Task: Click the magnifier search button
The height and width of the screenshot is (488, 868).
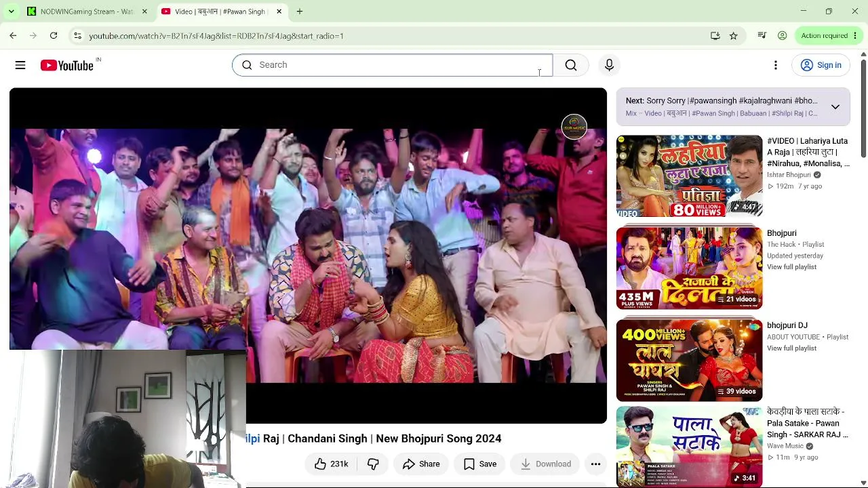Action: [571, 65]
